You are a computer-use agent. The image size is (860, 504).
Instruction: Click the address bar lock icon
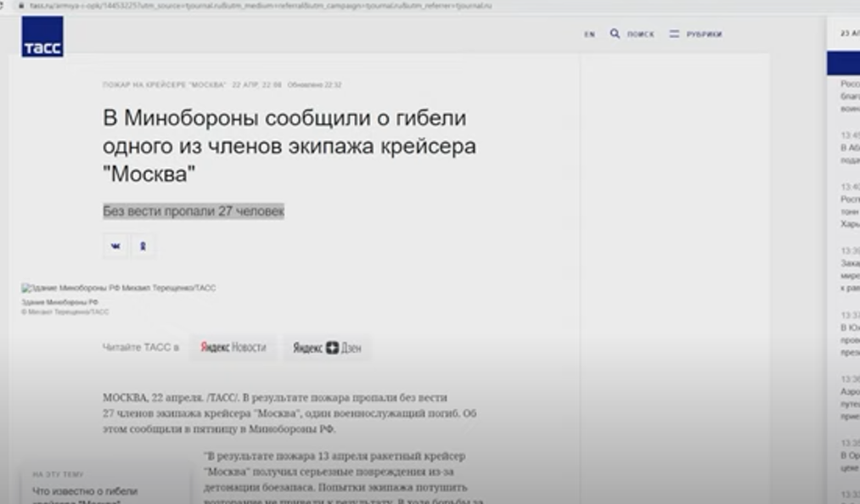click(20, 6)
